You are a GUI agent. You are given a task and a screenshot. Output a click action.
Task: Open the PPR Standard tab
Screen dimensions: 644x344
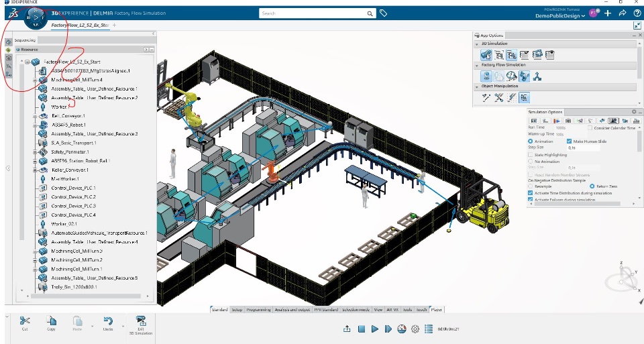[x=326, y=310]
